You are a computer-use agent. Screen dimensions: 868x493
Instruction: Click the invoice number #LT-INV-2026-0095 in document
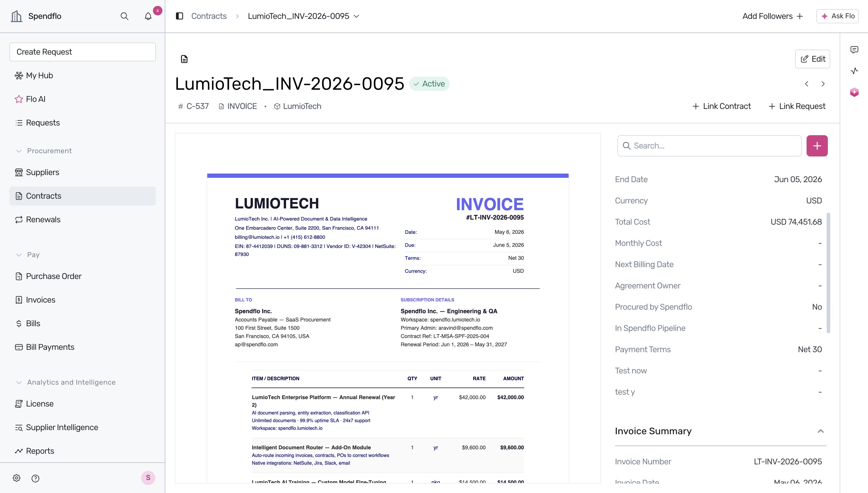click(x=495, y=217)
